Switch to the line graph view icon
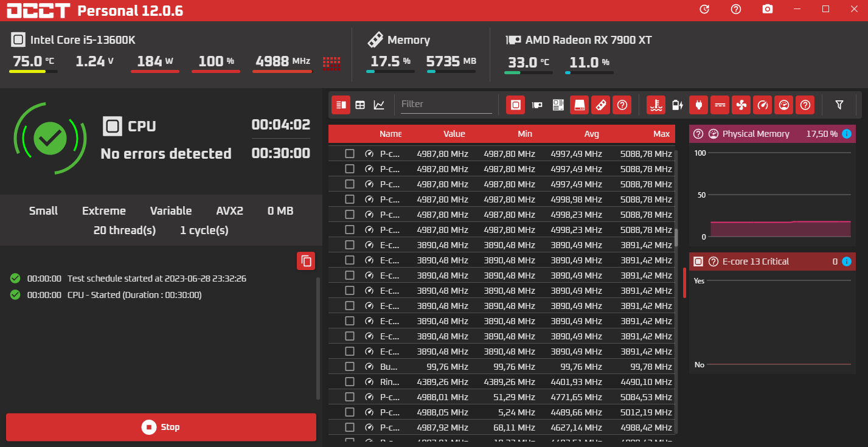The image size is (868, 447). 379,105
